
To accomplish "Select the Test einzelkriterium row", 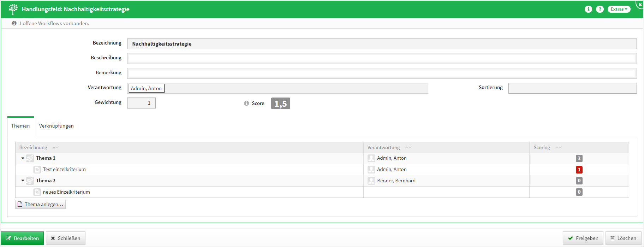I will pos(322,170).
